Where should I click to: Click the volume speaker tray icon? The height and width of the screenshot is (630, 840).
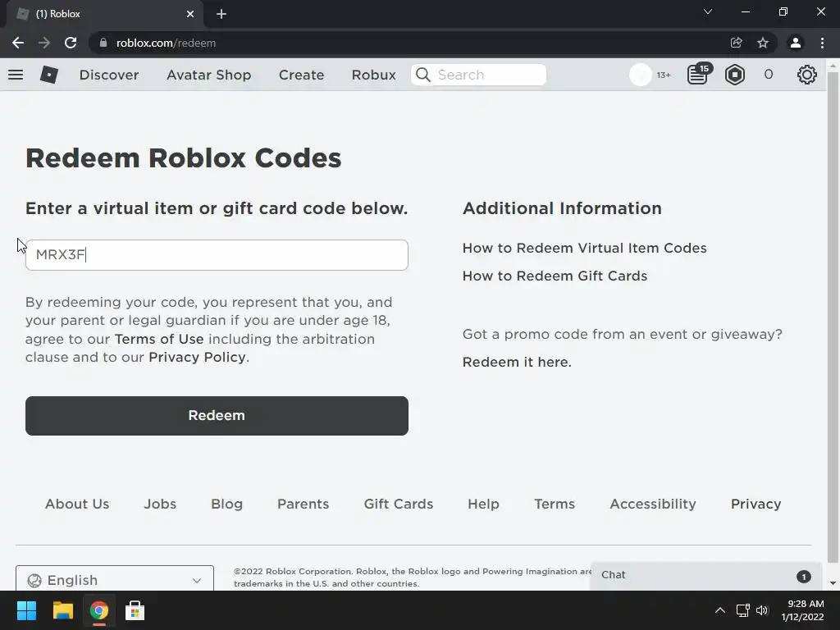[x=762, y=610]
